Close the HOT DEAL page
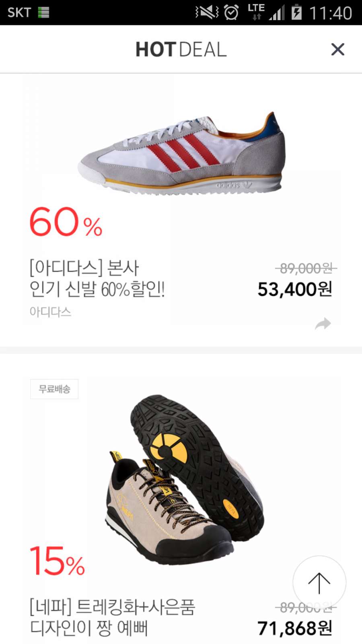 click(337, 50)
